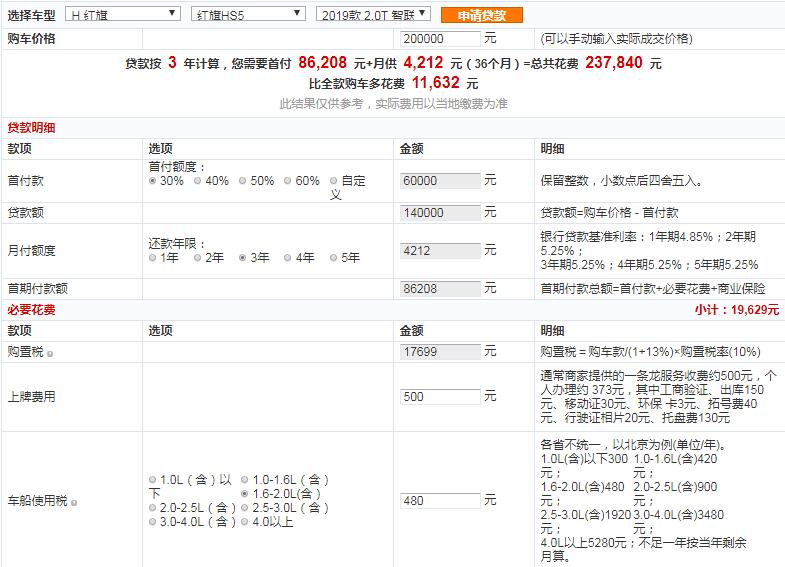785x567 pixels.
Task: Click the 月付额度 field showing 4212
Action: coord(440,251)
